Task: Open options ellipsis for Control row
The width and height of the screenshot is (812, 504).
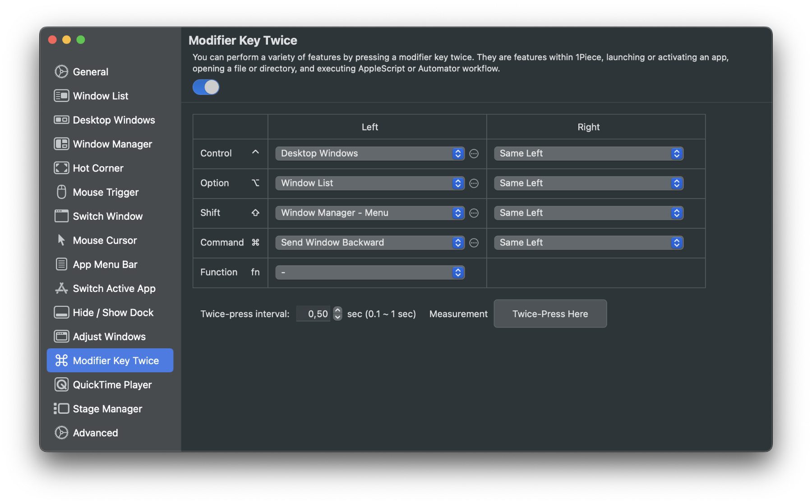Action: [x=474, y=153]
